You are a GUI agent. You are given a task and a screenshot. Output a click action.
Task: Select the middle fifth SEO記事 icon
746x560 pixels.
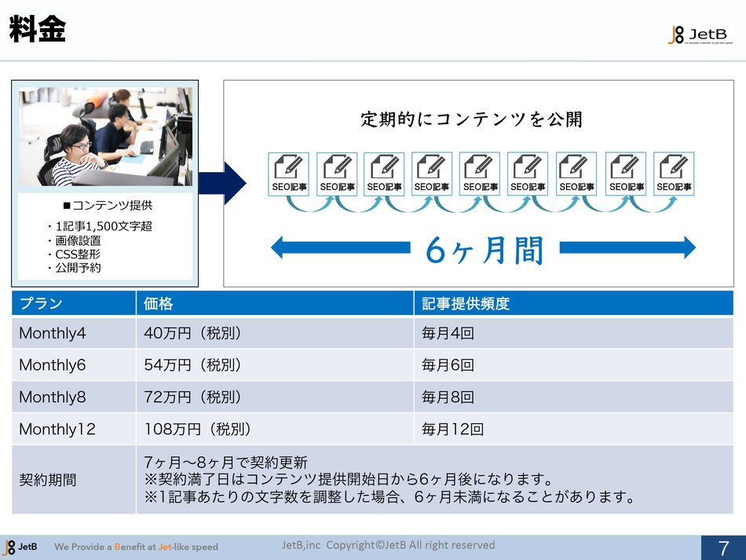[480, 174]
